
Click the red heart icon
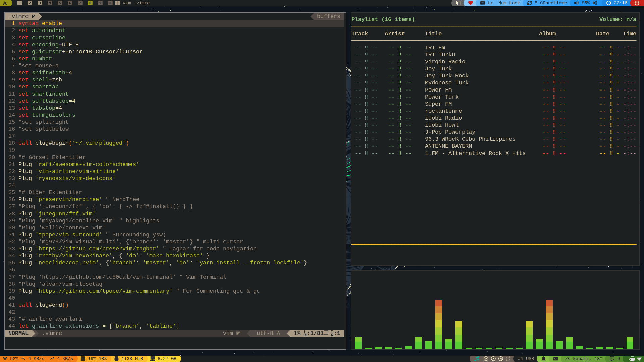470,3
